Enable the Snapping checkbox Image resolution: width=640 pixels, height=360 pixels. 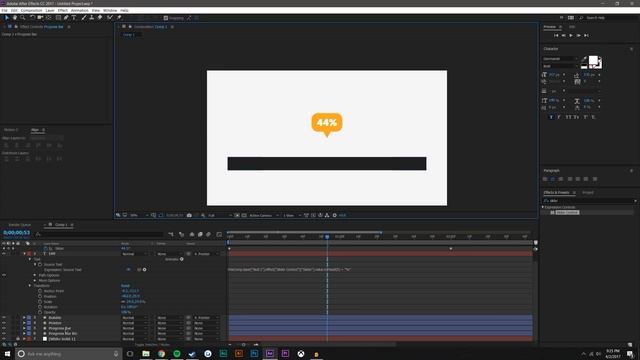(x=166, y=18)
